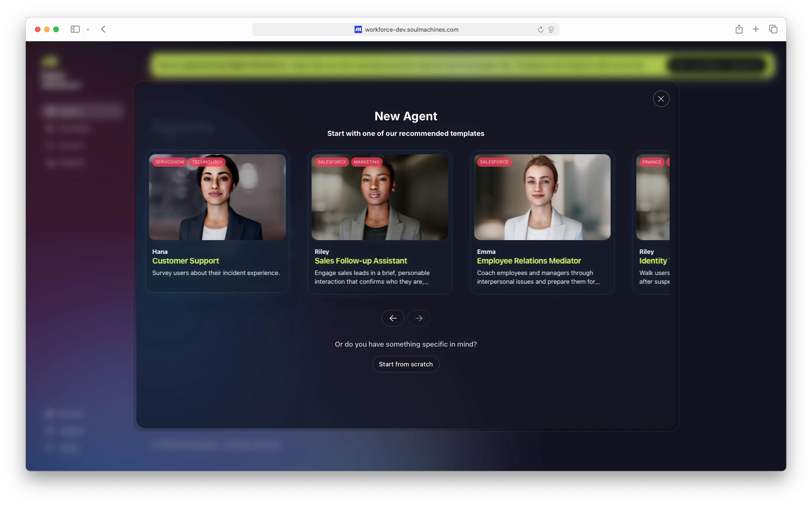Click Safari sidebar toggle icon

[x=75, y=29]
